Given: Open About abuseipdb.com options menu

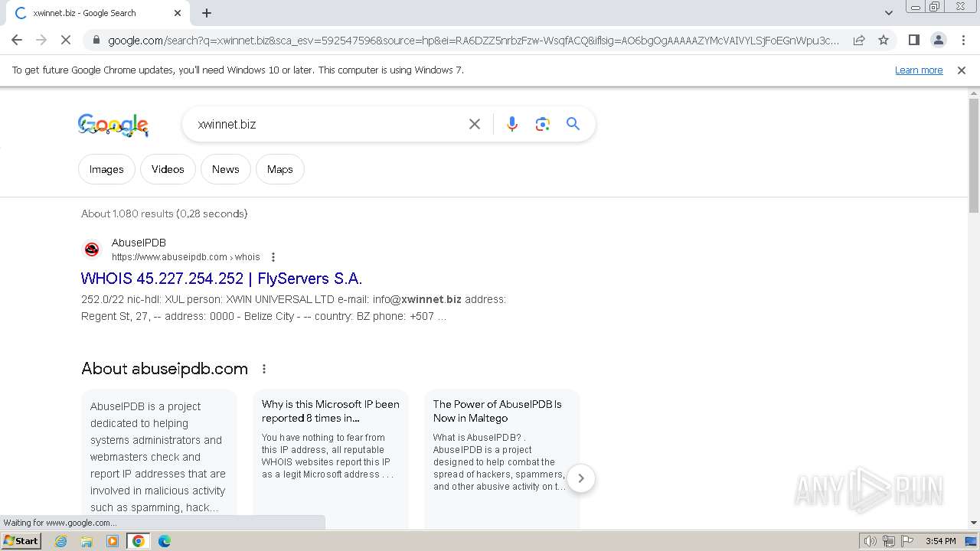Looking at the screenshot, I should 264,369.
